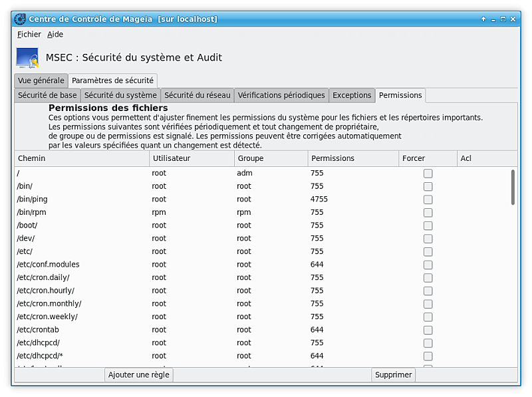Select the /etc/cron.weekly/ path
532x397 pixels.
point(47,317)
